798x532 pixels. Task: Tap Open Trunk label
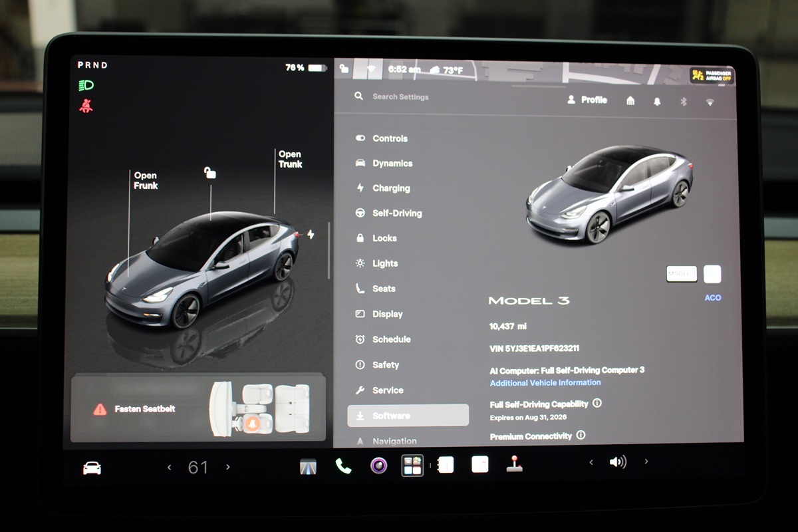click(290, 159)
